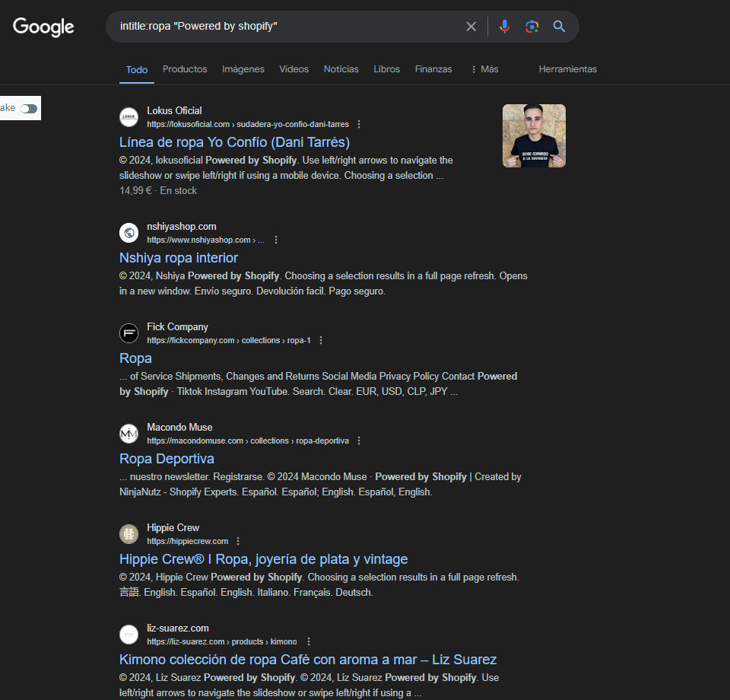This screenshot has height=700, width=730.
Task: Open the Noticias results tab
Action: point(341,69)
